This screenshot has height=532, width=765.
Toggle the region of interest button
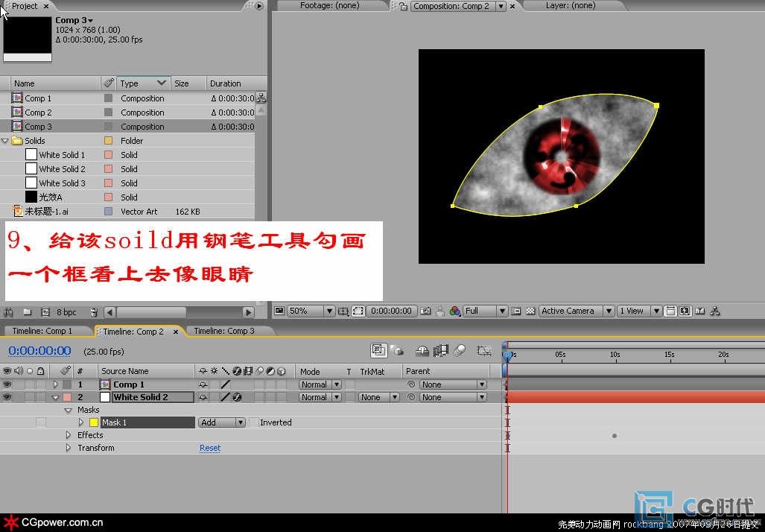[x=358, y=311]
